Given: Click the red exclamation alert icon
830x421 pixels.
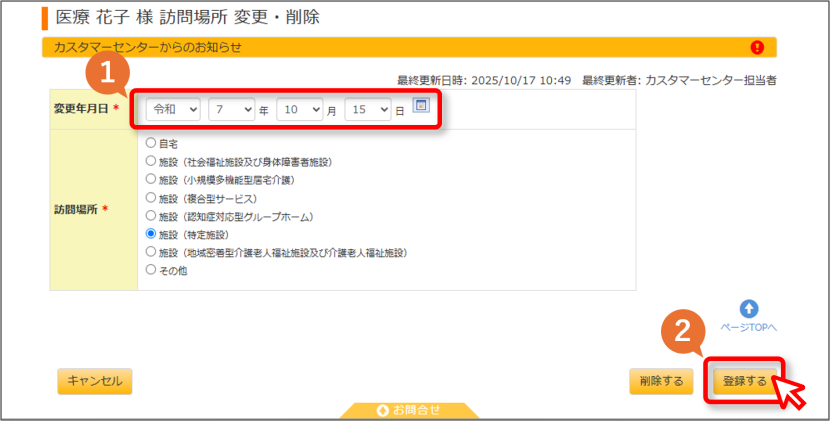Looking at the screenshot, I should tap(757, 48).
